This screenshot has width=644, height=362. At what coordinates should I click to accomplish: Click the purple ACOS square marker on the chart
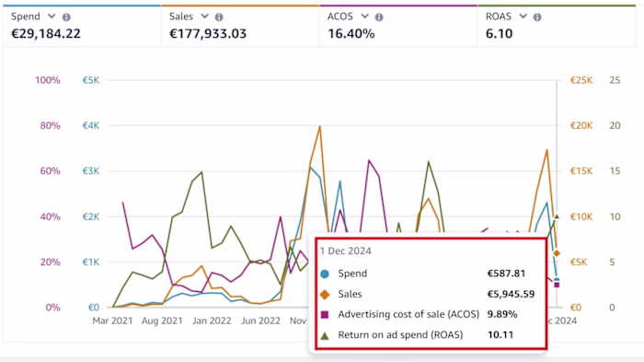tap(557, 285)
